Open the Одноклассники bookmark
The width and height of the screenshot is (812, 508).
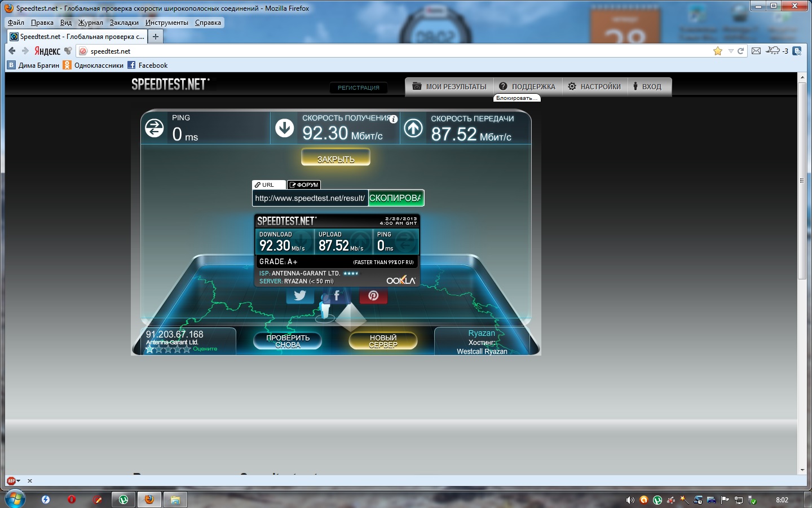(93, 65)
